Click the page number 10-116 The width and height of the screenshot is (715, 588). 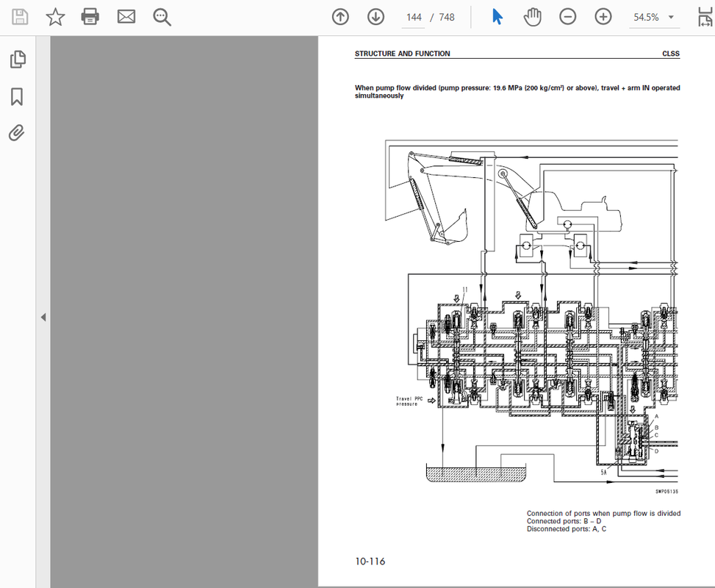[x=370, y=562]
